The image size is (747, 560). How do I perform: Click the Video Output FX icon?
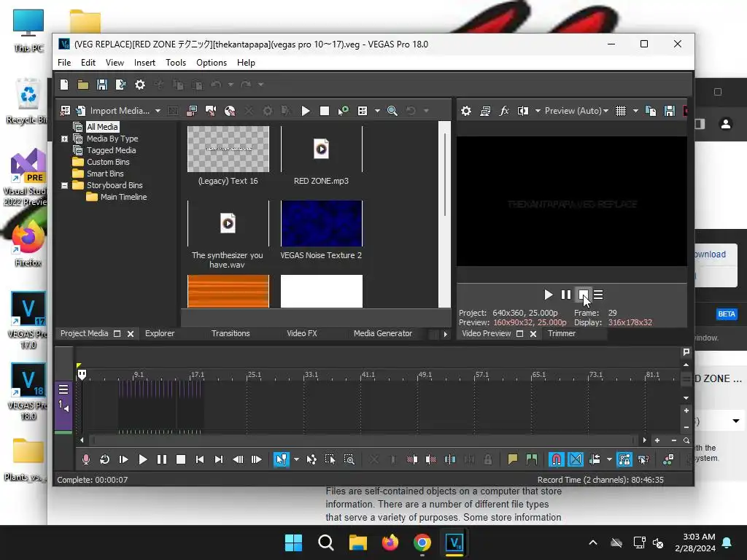tap(503, 111)
